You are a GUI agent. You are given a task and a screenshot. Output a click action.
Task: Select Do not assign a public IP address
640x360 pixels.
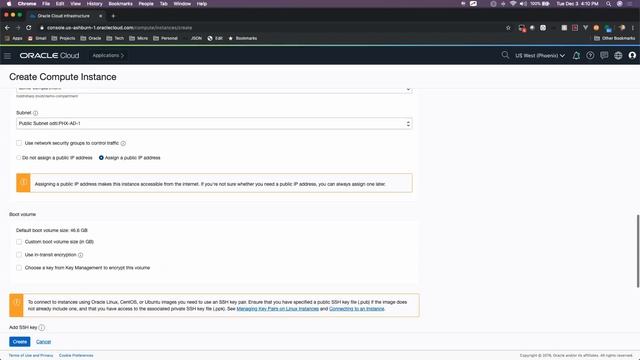18,158
